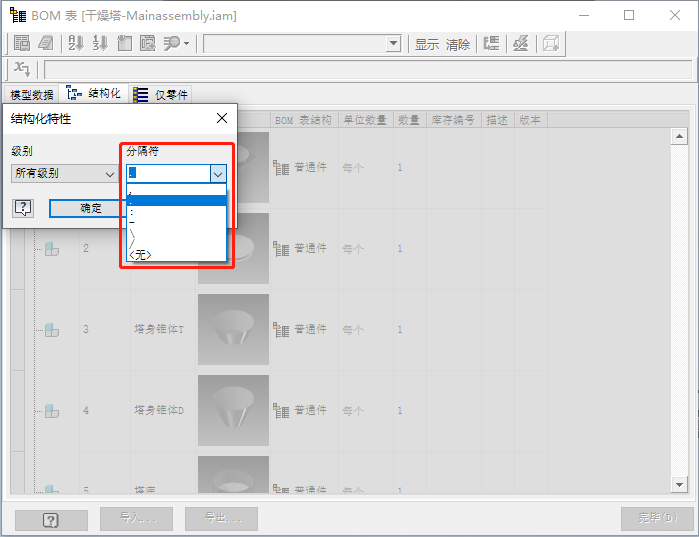Click the 确定 button in the dialog
Screen dimensions: 699x537
pos(86,208)
